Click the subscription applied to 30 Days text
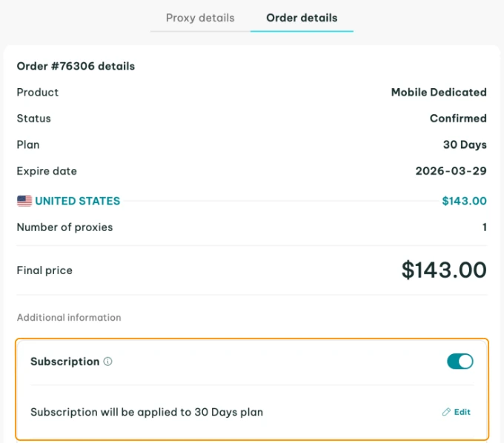The image size is (504, 443). click(147, 412)
